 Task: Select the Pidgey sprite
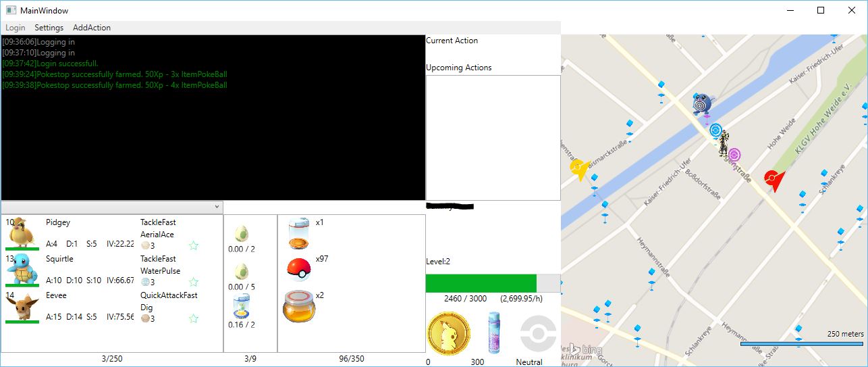(22, 233)
